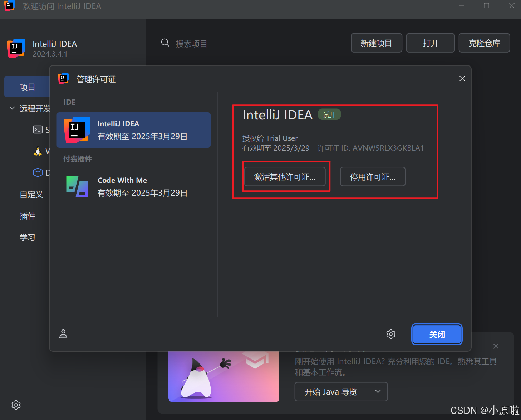The width and height of the screenshot is (521, 420).
Task: Click 停用许可证... button
Action: 373,177
